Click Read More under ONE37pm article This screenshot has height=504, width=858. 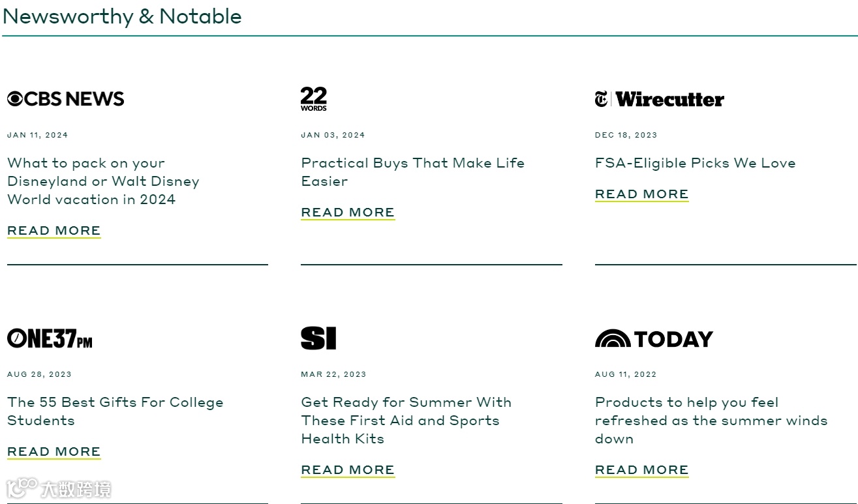[x=54, y=452]
